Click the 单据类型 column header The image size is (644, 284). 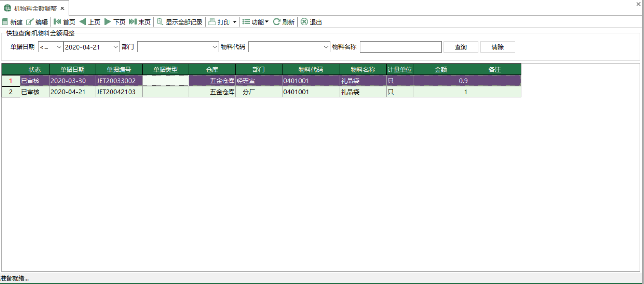(166, 70)
